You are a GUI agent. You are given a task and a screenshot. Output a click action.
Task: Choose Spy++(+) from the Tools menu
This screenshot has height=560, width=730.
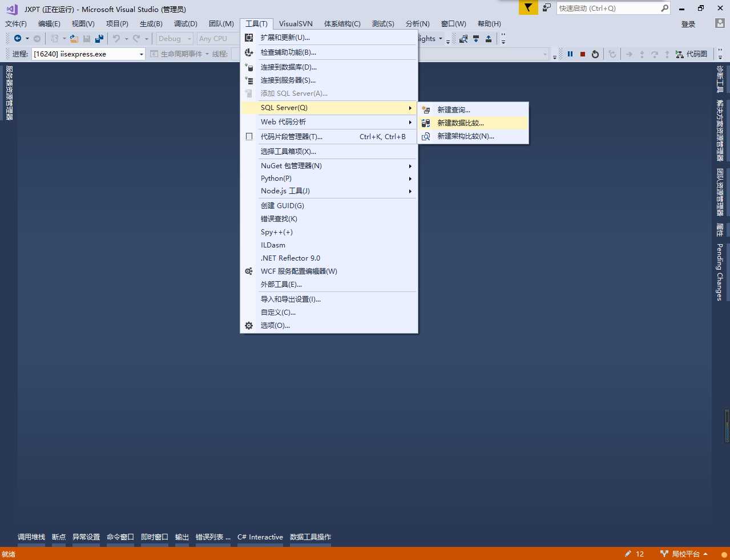[329, 232]
